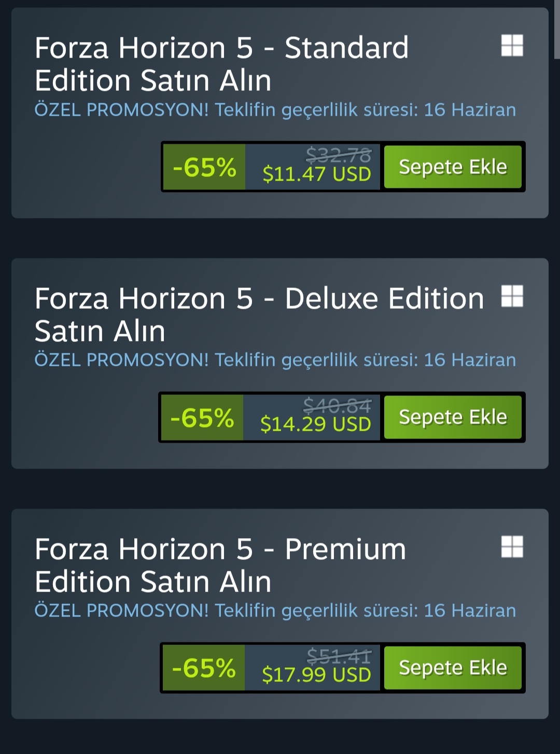The height and width of the screenshot is (754, 560).
Task: Click Standard Edition ÖZEL PROMOSYON promo text
Action: point(275,110)
